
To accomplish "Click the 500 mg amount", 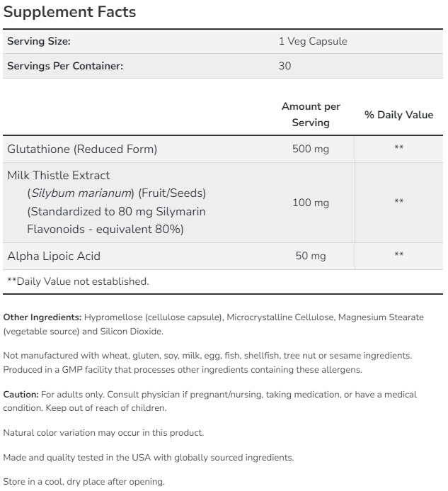I will (x=311, y=149).
